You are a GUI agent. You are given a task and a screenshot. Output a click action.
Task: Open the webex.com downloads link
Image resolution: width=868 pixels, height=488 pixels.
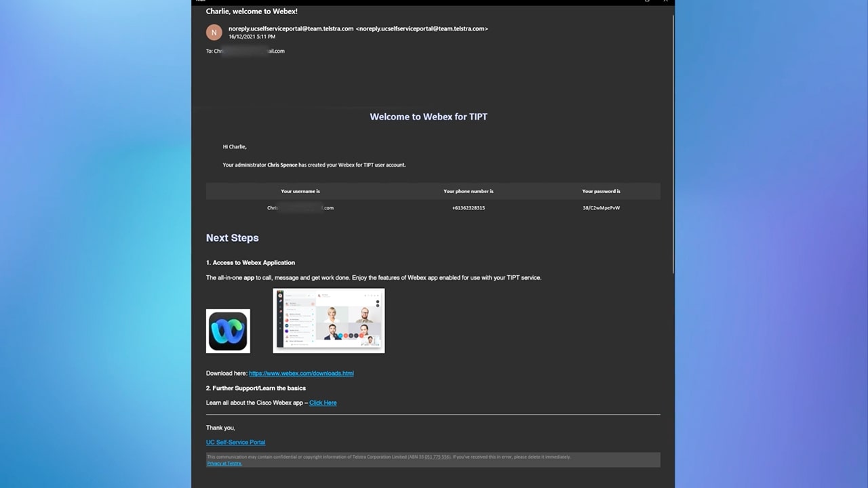click(x=301, y=373)
